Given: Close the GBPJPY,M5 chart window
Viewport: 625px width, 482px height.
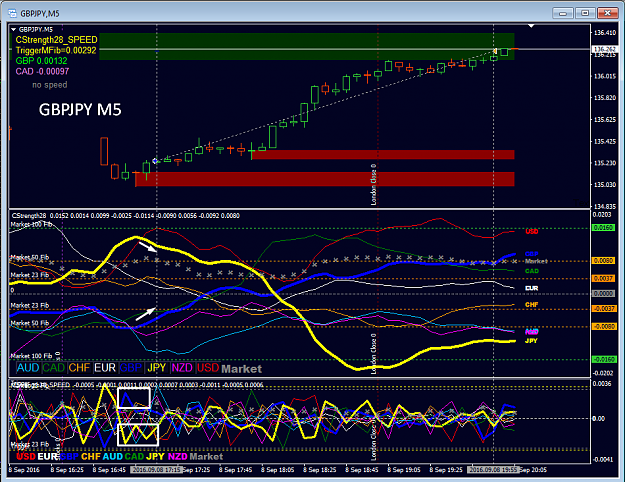Looking at the screenshot, I should [607, 13].
